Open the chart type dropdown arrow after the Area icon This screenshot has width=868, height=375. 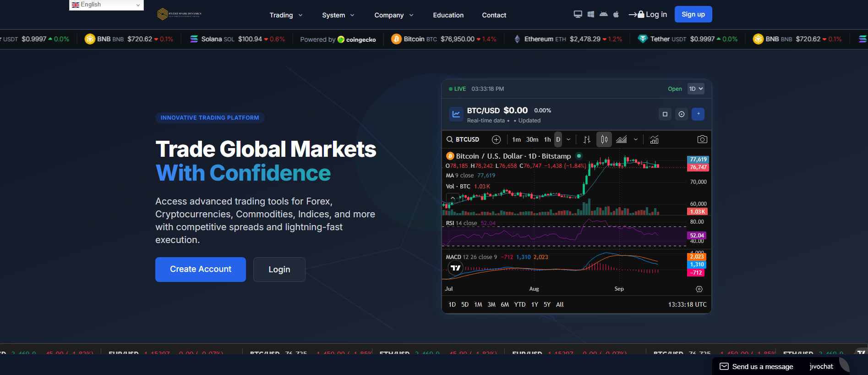coord(636,139)
